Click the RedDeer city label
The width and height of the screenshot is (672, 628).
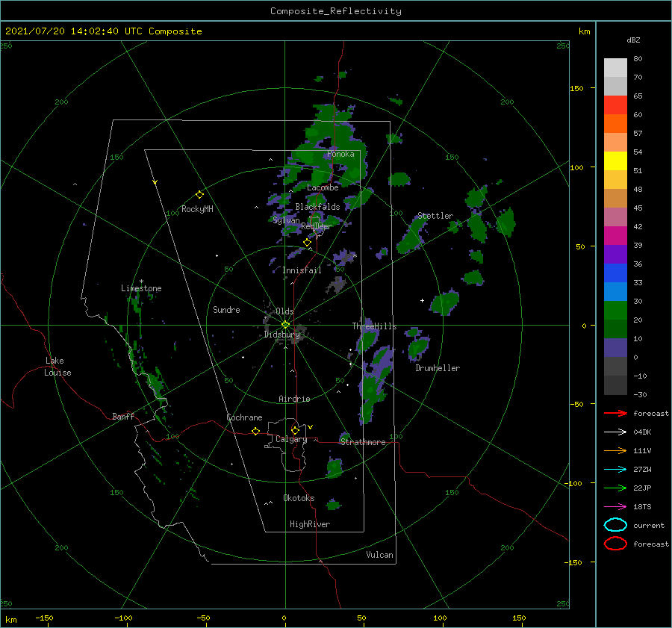[317, 226]
